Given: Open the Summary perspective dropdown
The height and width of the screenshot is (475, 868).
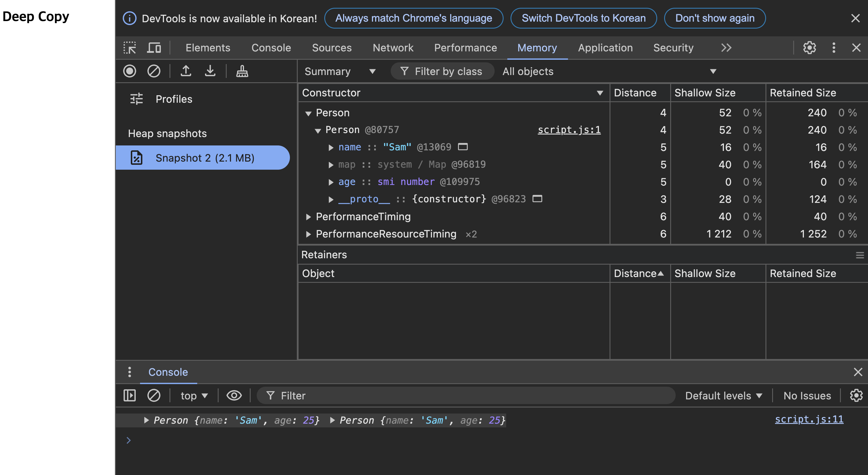Looking at the screenshot, I should point(340,71).
